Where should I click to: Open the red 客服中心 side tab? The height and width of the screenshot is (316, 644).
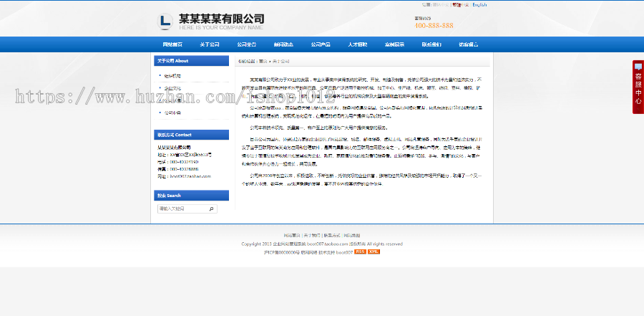coord(638,87)
